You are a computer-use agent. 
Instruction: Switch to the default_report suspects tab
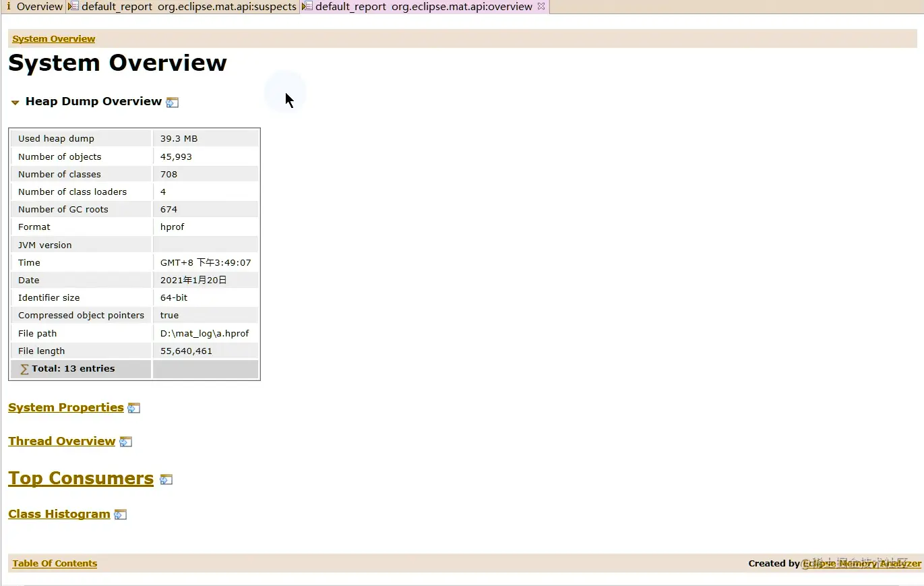pos(189,7)
